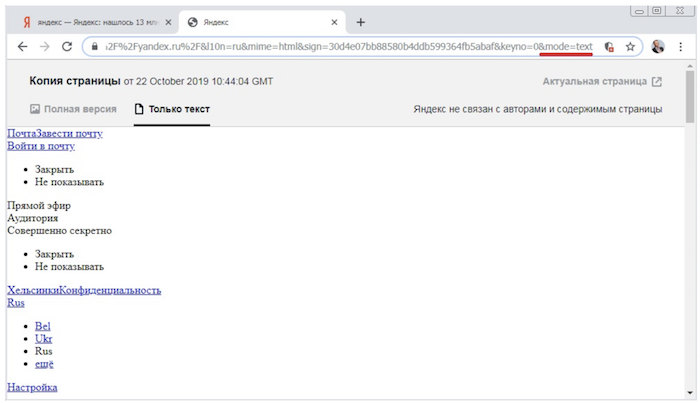Open the Почта link
Screen dimensions: 700x403
coord(21,133)
